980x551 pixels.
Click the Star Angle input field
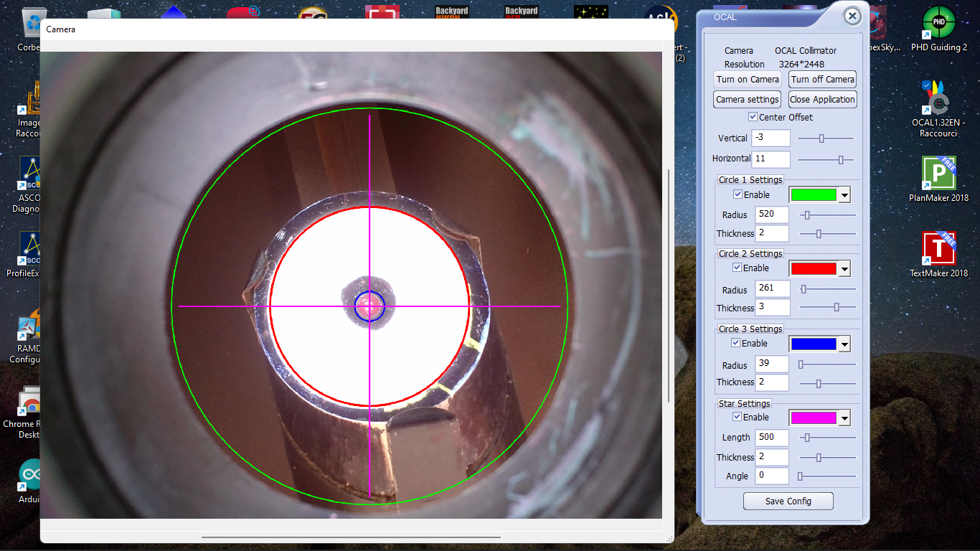click(x=772, y=476)
